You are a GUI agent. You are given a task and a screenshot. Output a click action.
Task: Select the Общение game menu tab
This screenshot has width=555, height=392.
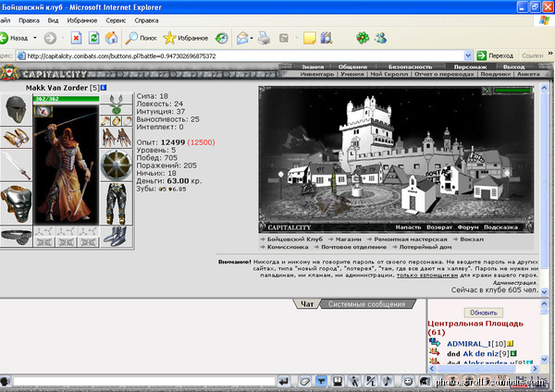(352, 67)
